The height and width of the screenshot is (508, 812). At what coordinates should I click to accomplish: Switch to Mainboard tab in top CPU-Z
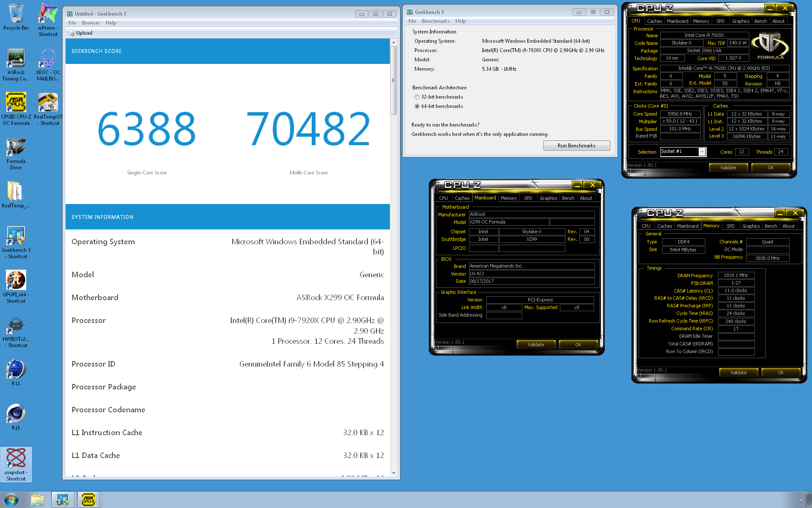tap(678, 21)
